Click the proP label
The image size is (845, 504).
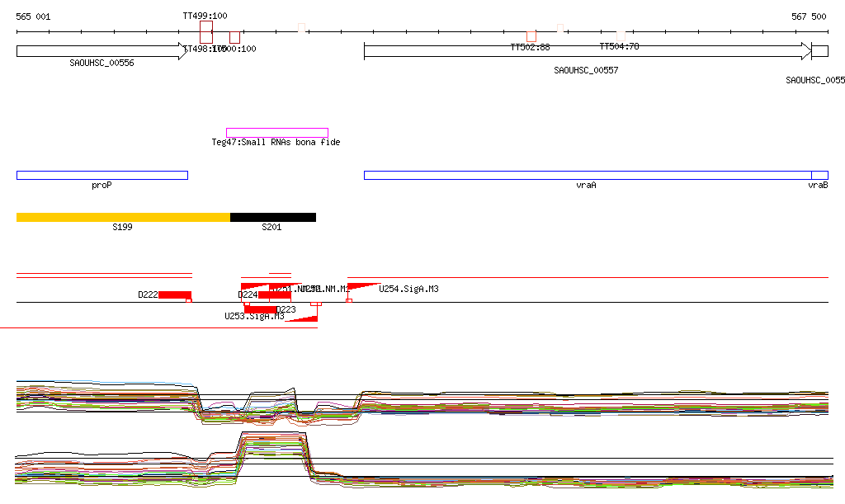(101, 186)
